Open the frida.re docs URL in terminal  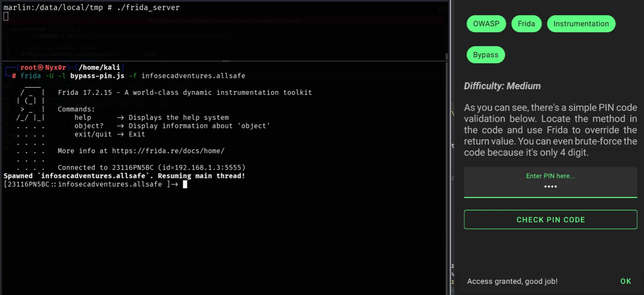pos(168,151)
